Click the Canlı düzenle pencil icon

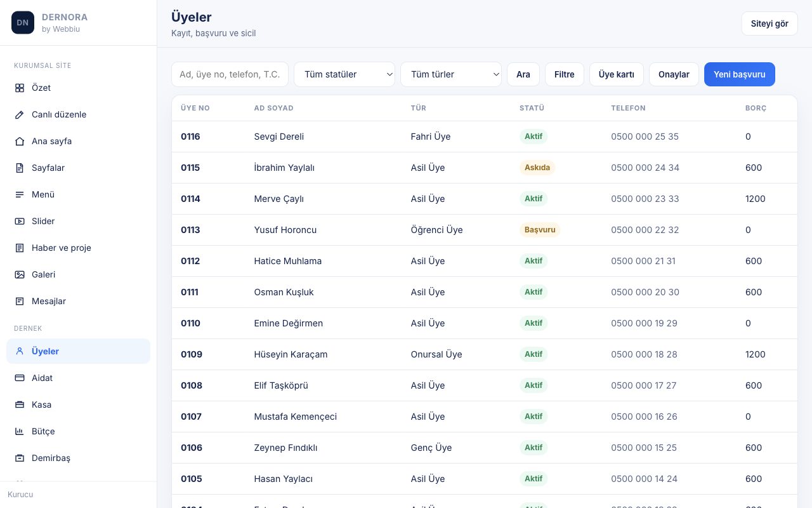click(20, 115)
